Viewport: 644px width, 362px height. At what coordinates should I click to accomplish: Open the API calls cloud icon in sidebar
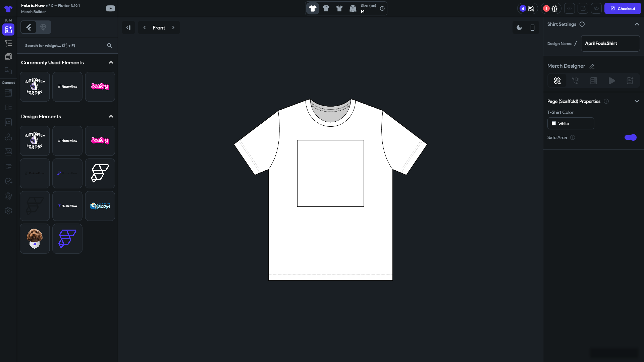8,137
